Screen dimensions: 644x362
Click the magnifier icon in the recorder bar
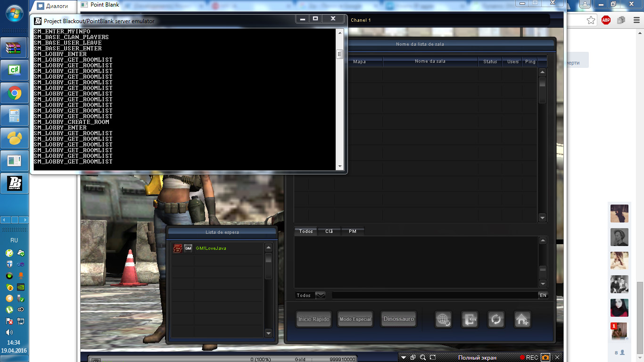[x=423, y=358]
